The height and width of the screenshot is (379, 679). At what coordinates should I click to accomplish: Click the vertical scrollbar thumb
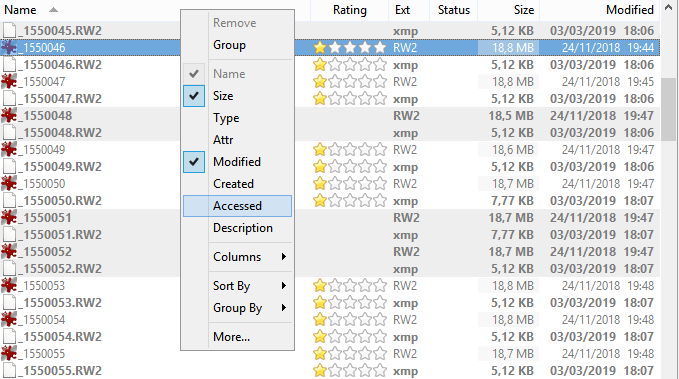click(x=669, y=110)
